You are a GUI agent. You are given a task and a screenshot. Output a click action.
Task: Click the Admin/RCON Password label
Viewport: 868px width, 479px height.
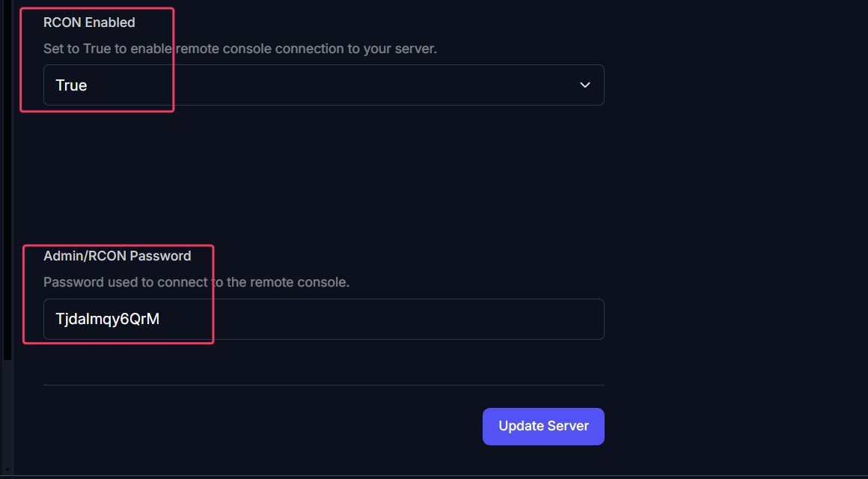click(117, 255)
